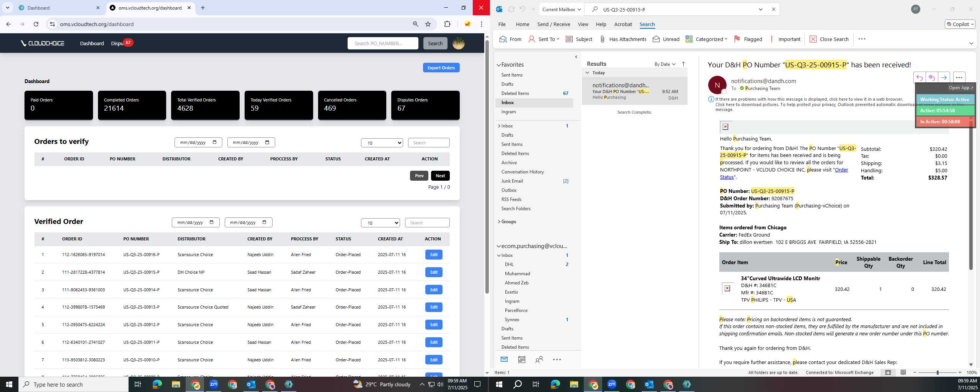
Task: Click the Outlook zoom slider handle
Action: point(938,372)
